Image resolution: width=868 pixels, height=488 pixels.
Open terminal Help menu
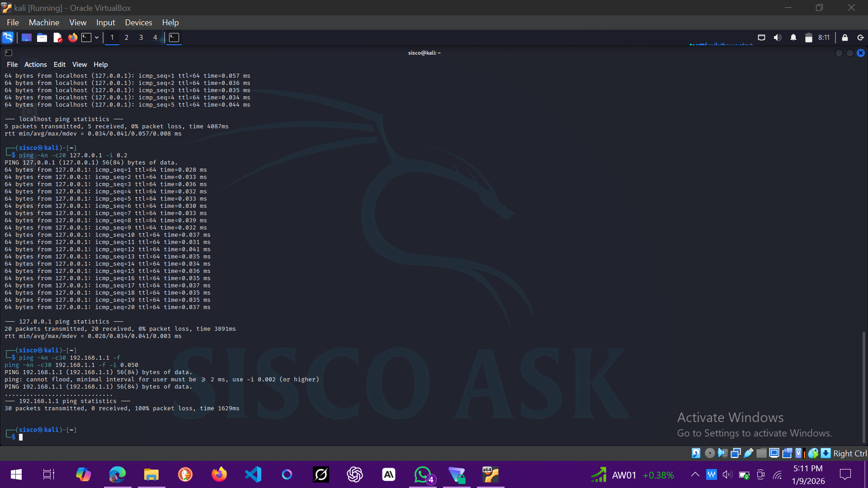point(100,65)
